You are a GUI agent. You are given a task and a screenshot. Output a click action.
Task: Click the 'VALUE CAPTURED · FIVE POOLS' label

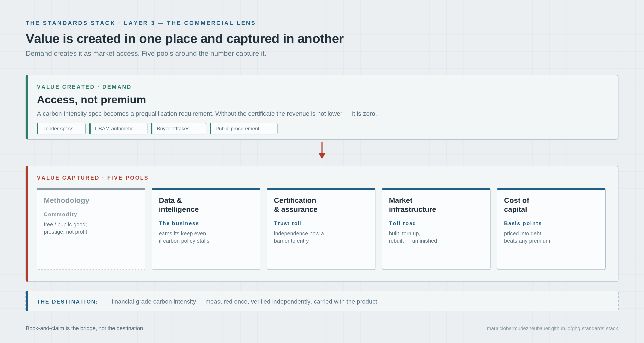[93, 178]
